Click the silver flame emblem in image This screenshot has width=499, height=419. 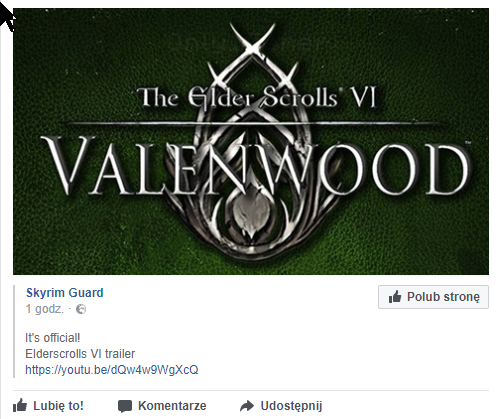pyautogui.click(x=251, y=213)
